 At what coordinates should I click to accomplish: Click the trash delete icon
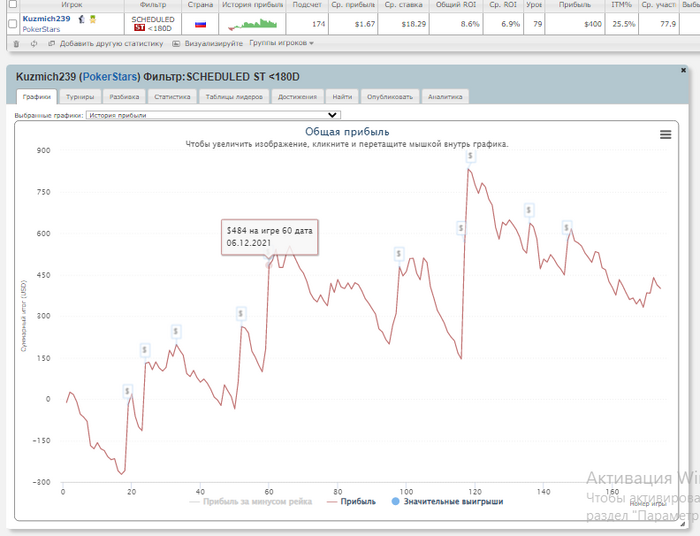[17, 44]
